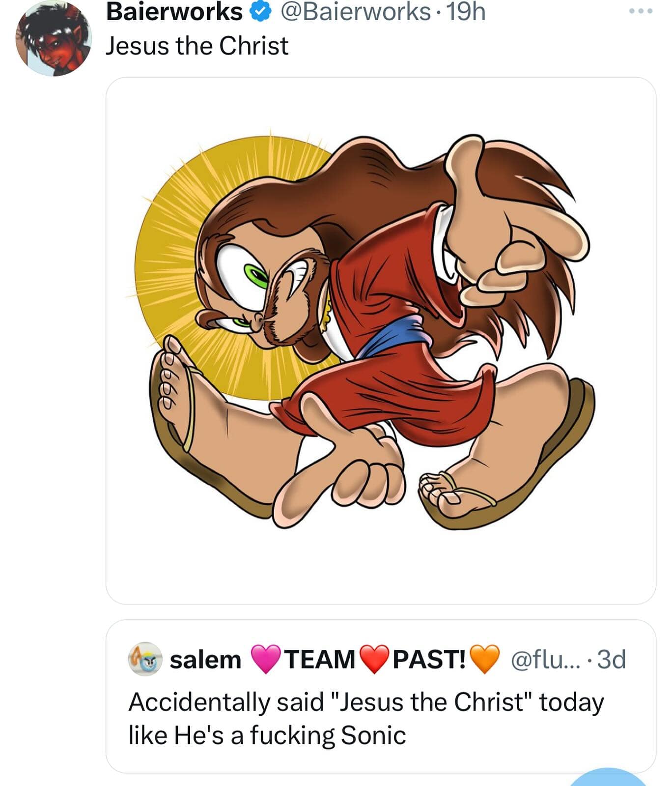Screen dimensions: 672x786
Task: Open the three-dot more options menu
Action: [641, 11]
